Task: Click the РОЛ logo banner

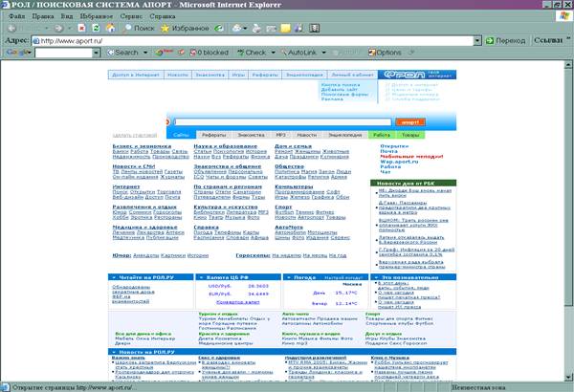Action: click(x=417, y=75)
